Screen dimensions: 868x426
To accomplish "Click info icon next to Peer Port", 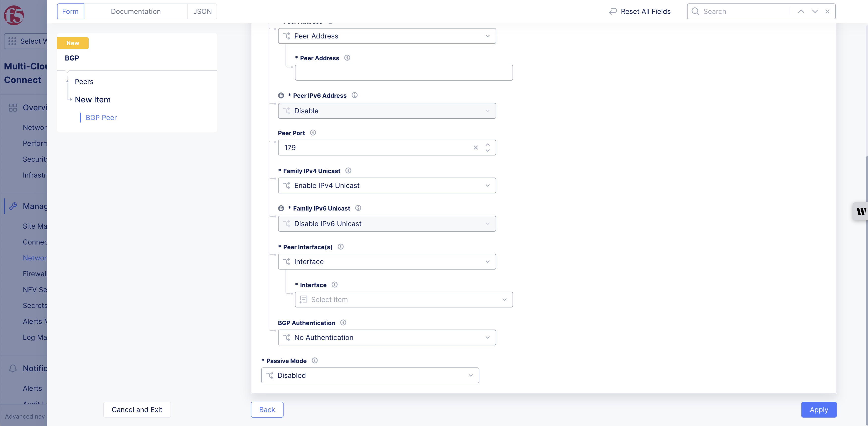I will 313,132.
